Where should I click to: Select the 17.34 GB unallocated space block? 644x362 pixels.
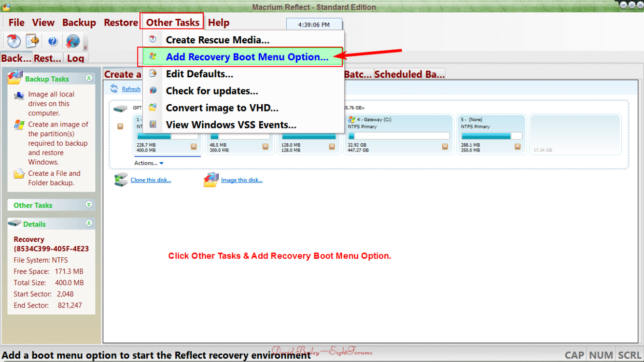tap(575, 135)
